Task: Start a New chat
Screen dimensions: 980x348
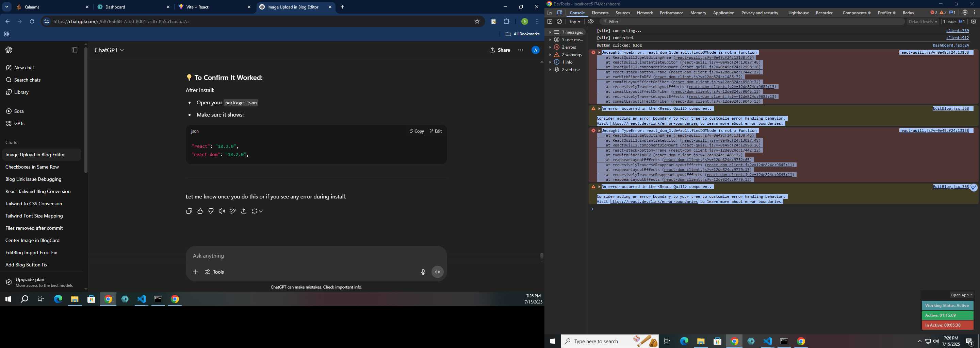Action: tap(20, 68)
